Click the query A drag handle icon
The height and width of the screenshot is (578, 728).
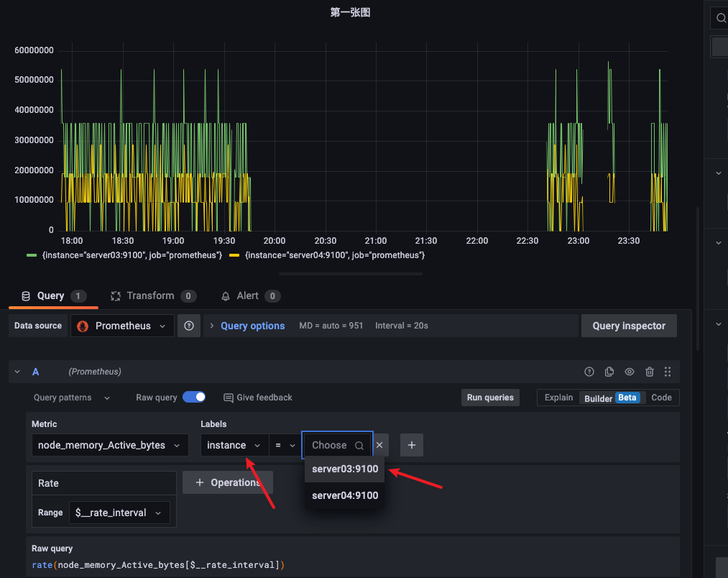(x=668, y=372)
